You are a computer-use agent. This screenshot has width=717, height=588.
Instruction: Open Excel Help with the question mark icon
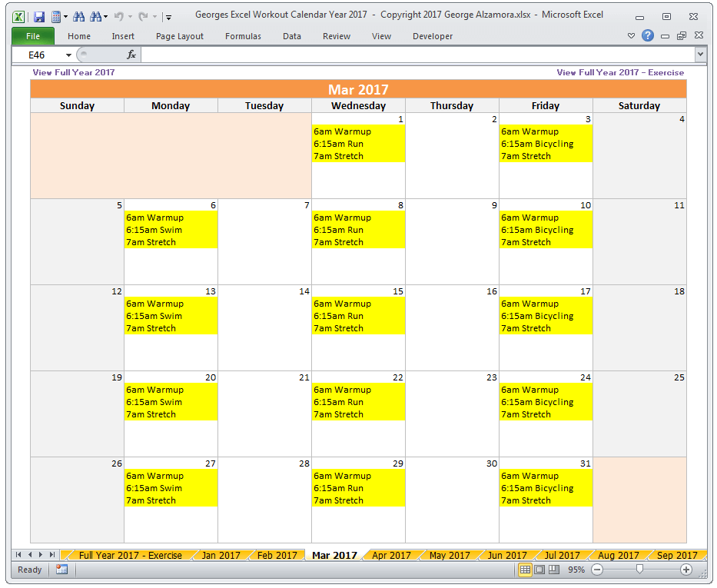click(647, 35)
